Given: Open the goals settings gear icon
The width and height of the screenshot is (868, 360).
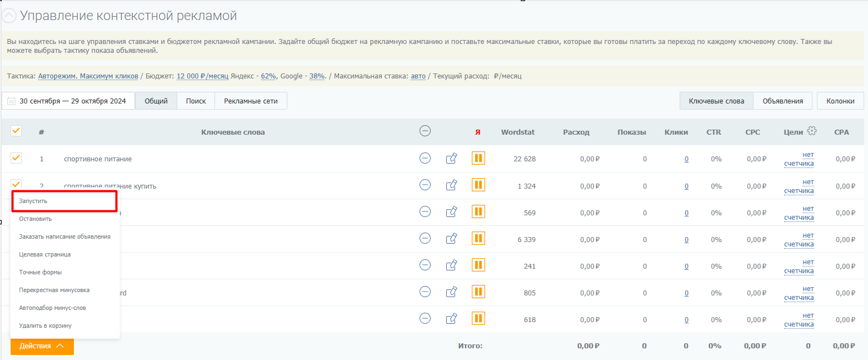Looking at the screenshot, I should point(812,131).
